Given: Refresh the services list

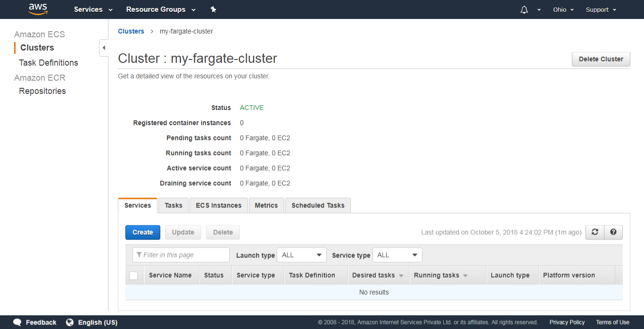Looking at the screenshot, I should click(x=595, y=232).
